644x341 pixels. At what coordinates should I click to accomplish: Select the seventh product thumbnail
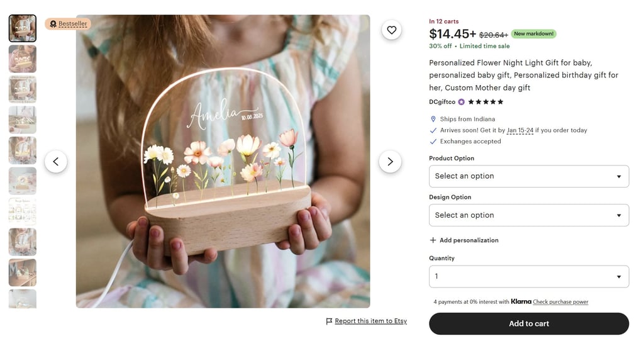pos(23,211)
